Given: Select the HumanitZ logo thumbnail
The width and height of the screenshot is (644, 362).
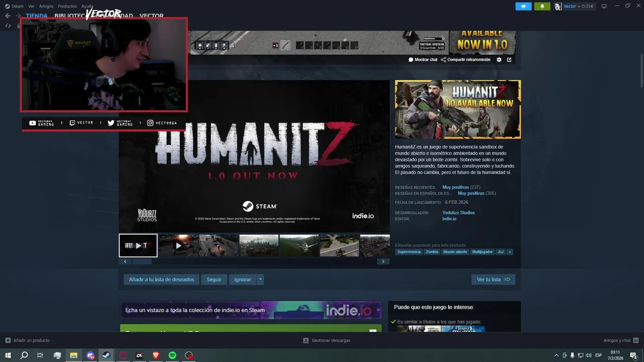Looking at the screenshot, I should point(138,245).
